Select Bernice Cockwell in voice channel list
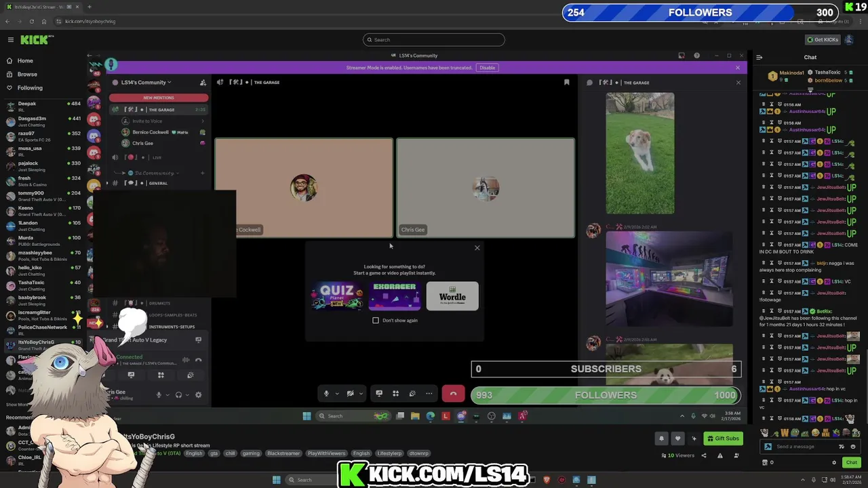This screenshot has width=868, height=488. 163,132
